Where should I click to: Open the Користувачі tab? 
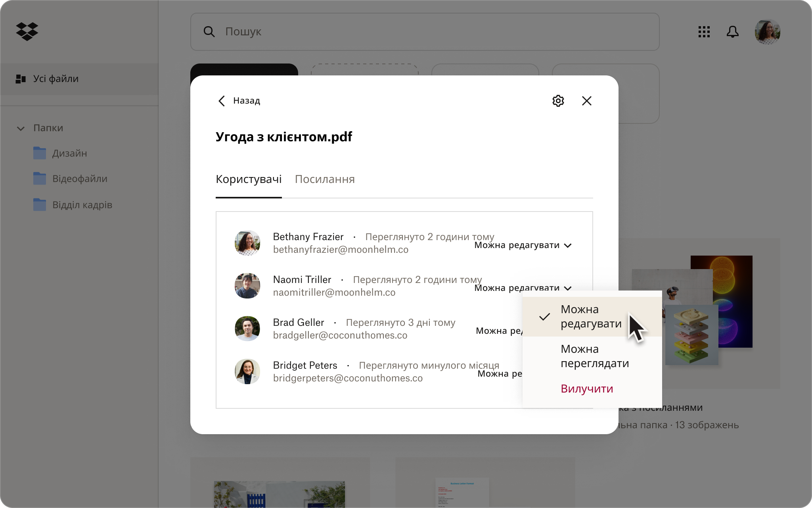(249, 179)
